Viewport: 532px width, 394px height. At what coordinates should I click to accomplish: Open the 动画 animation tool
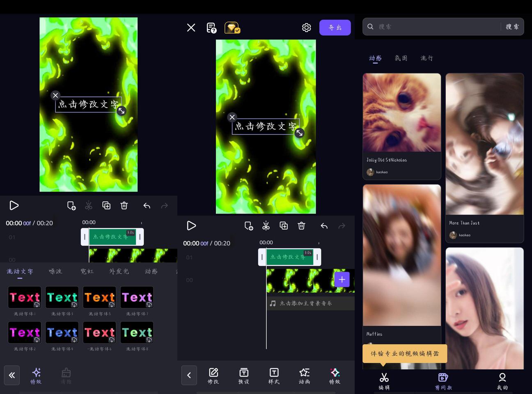point(304,375)
